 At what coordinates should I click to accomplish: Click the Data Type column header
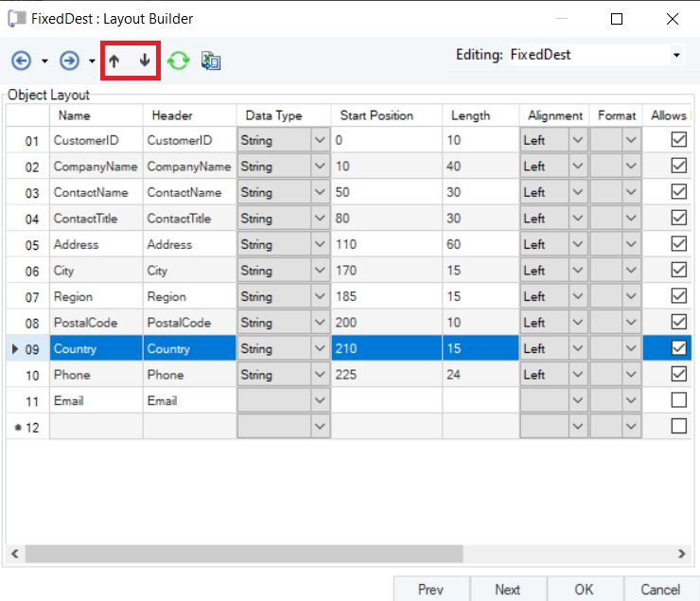273,115
